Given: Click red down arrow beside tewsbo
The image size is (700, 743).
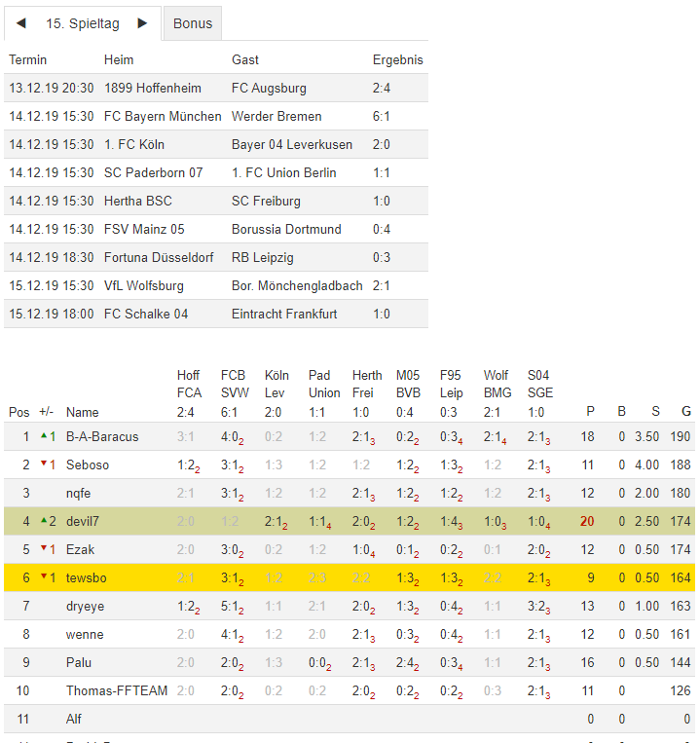Looking at the screenshot, I should pyautogui.click(x=43, y=577).
